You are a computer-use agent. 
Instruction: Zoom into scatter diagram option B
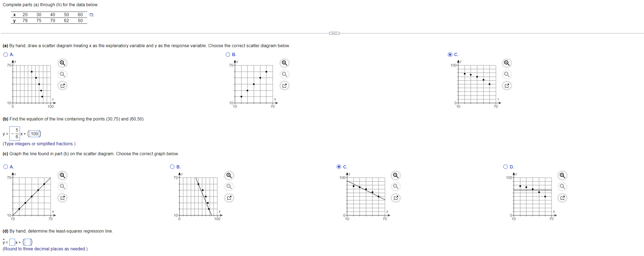(x=285, y=63)
